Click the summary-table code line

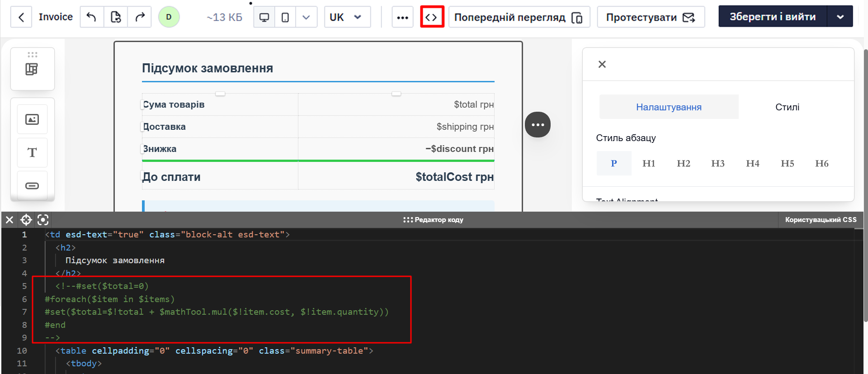pyautogui.click(x=214, y=350)
